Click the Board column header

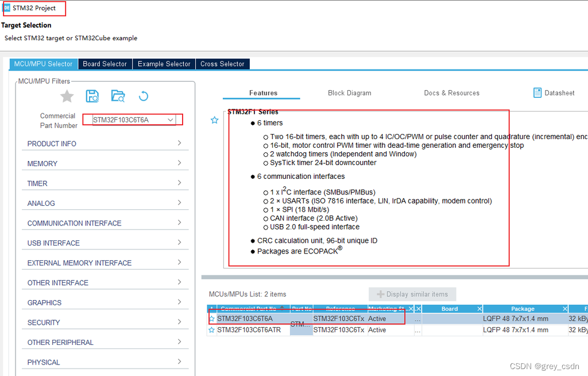coord(449,309)
